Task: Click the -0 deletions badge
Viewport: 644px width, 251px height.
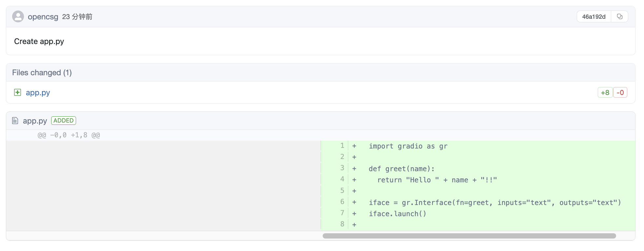Action: 620,93
